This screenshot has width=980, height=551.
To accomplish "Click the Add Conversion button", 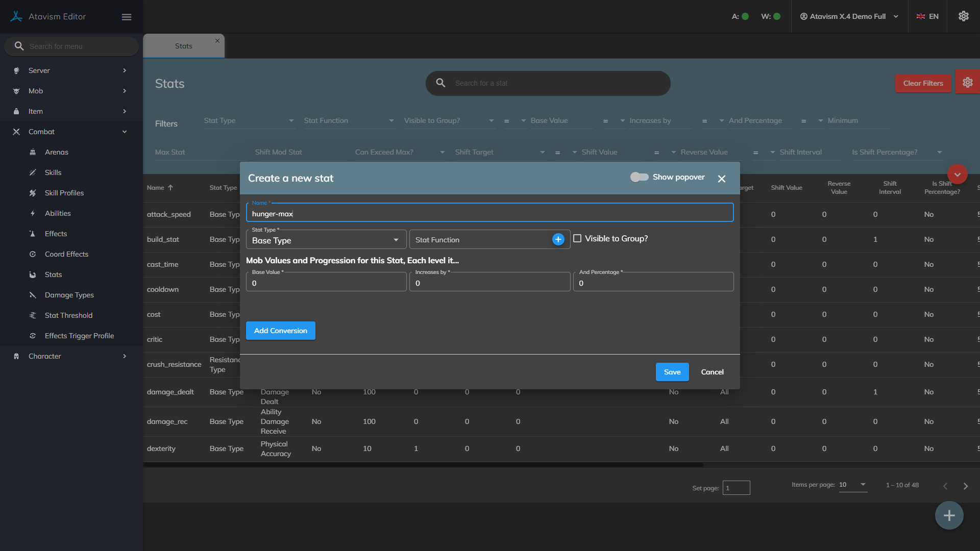I will [280, 331].
